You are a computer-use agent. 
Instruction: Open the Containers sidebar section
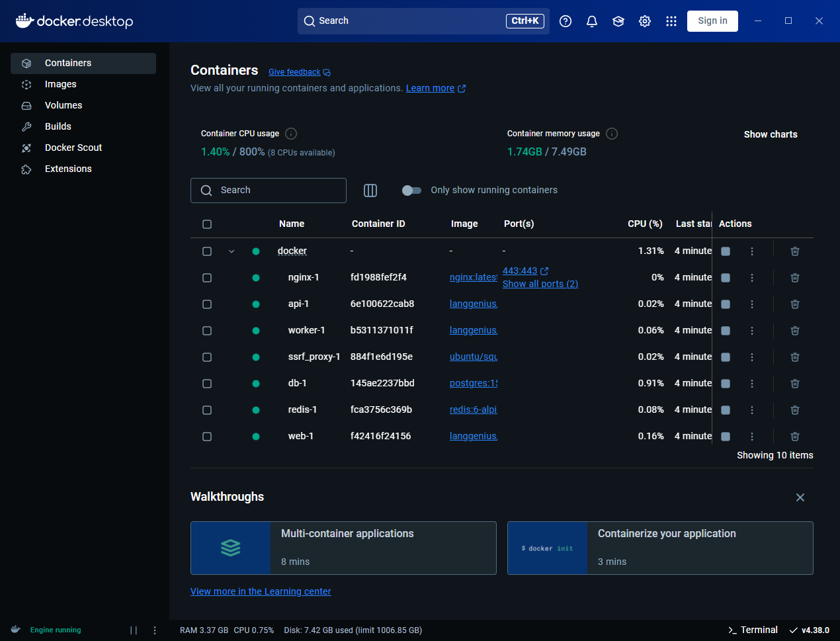83,64
